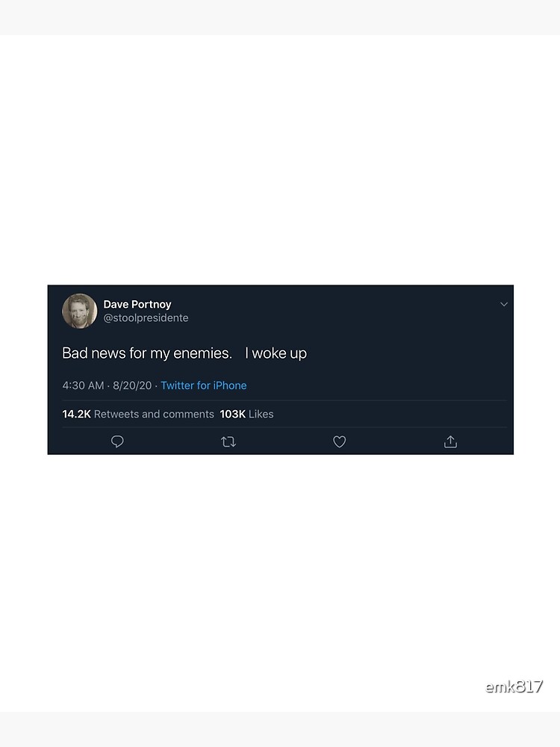Like the tweet with heart icon
This screenshot has width=560, height=747.
point(339,441)
